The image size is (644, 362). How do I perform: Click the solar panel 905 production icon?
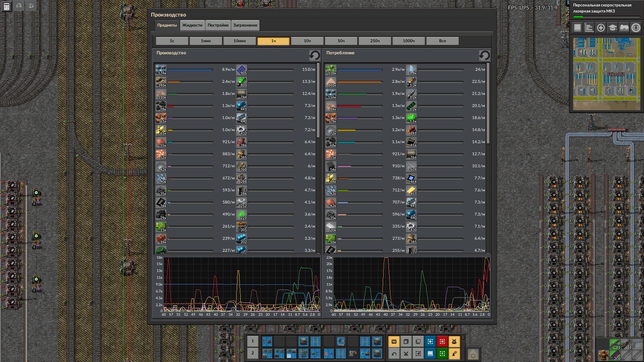242,70
